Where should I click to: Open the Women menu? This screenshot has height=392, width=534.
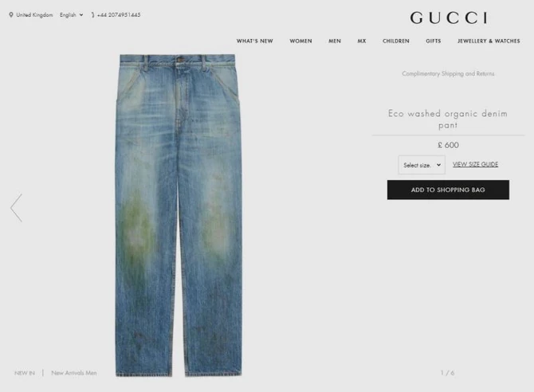point(300,41)
